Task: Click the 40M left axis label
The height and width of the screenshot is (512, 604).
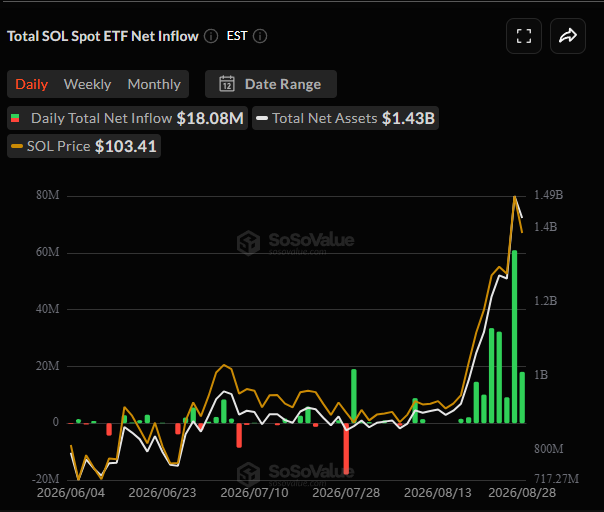Action: [48, 309]
